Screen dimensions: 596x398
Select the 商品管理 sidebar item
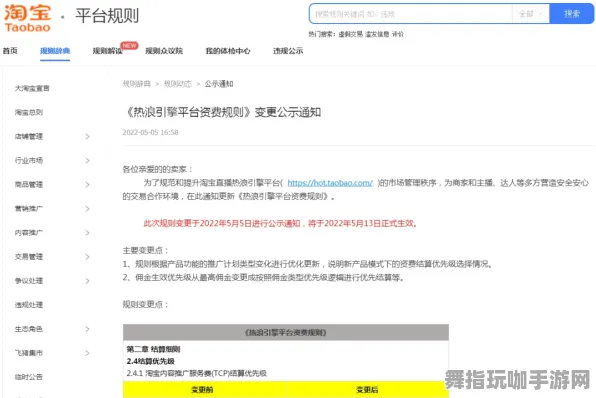pos(29,184)
